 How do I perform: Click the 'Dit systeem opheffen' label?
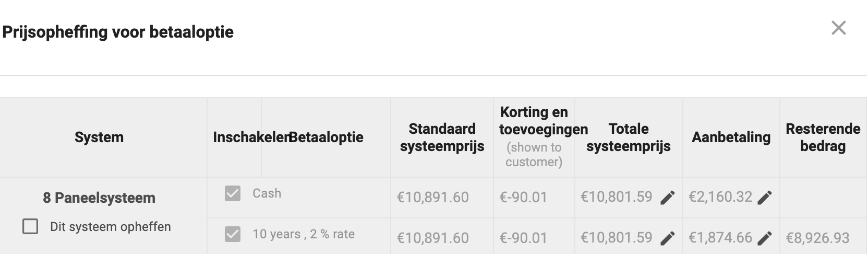pyautogui.click(x=111, y=227)
